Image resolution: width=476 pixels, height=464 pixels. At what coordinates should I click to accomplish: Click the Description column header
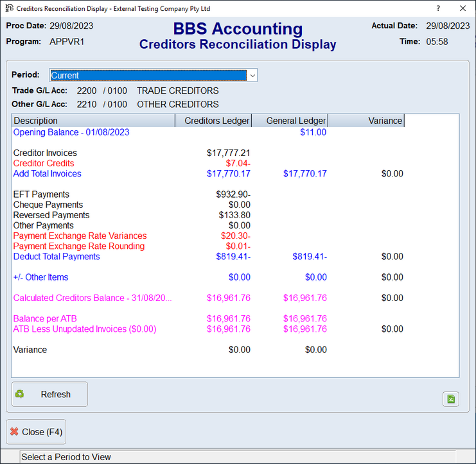tap(93, 121)
